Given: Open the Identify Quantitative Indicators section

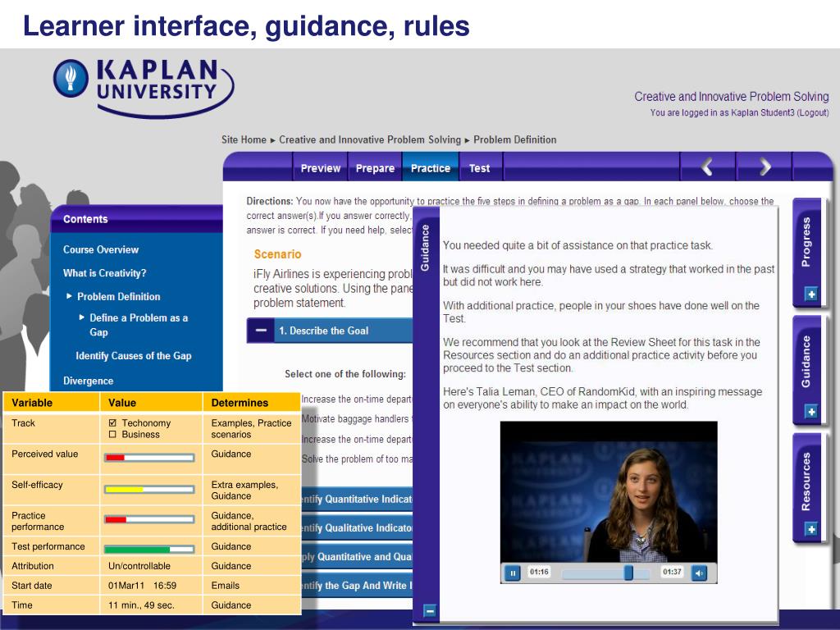Looking at the screenshot, I should coord(357,499).
